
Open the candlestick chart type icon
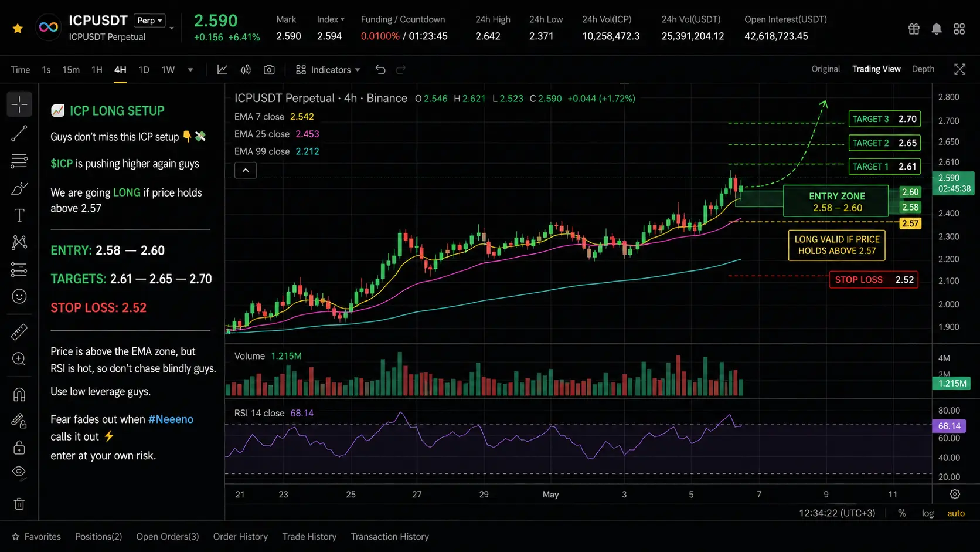coord(246,70)
